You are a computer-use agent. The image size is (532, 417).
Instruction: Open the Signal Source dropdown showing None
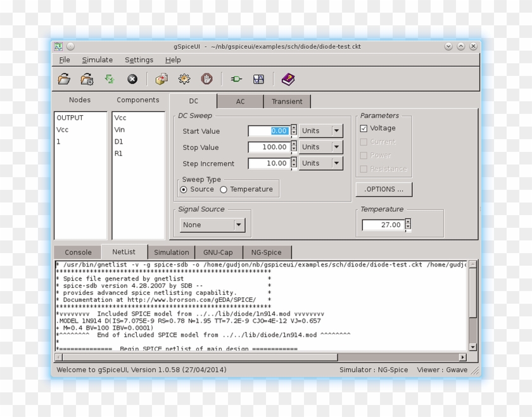(x=239, y=225)
